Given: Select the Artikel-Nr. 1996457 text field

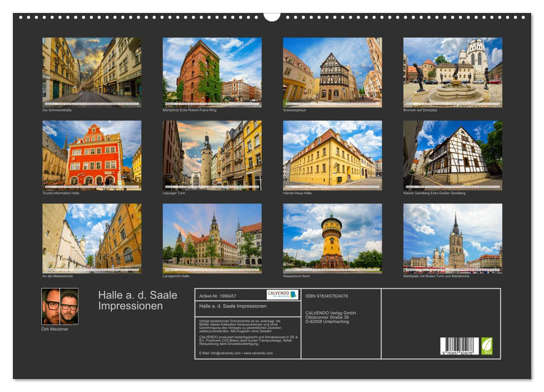Looking at the screenshot, I should click(217, 295).
